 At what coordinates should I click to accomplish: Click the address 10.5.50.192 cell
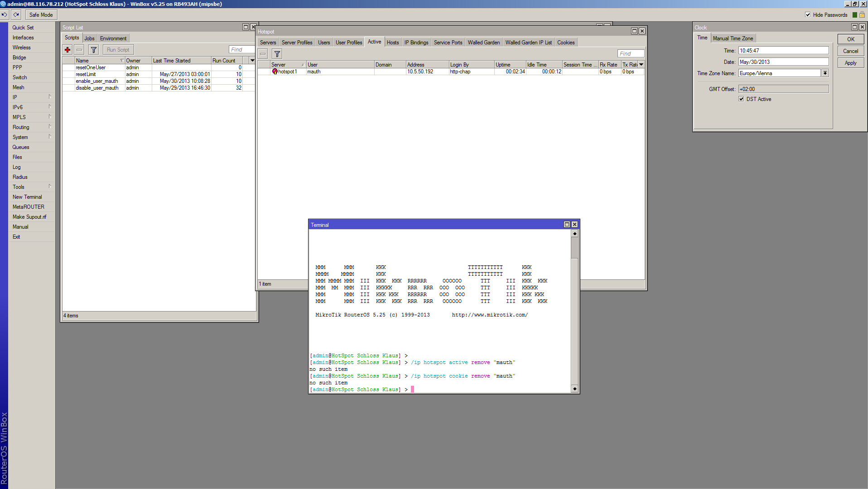427,72
